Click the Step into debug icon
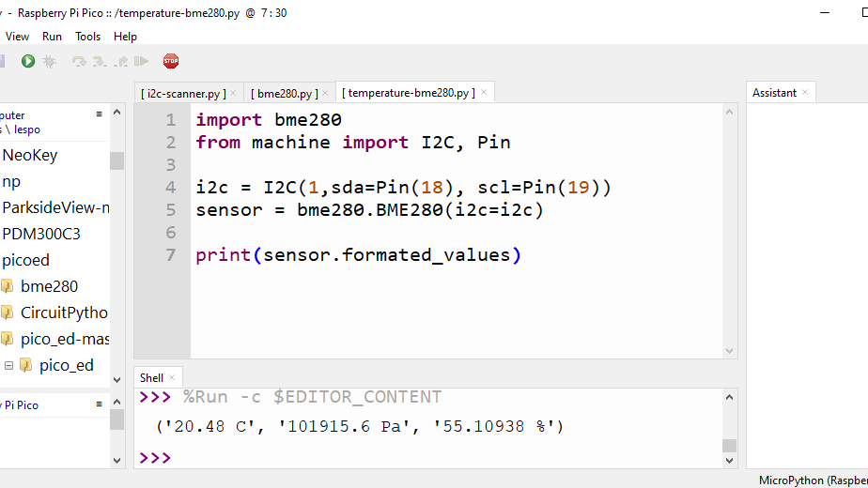 coord(100,61)
